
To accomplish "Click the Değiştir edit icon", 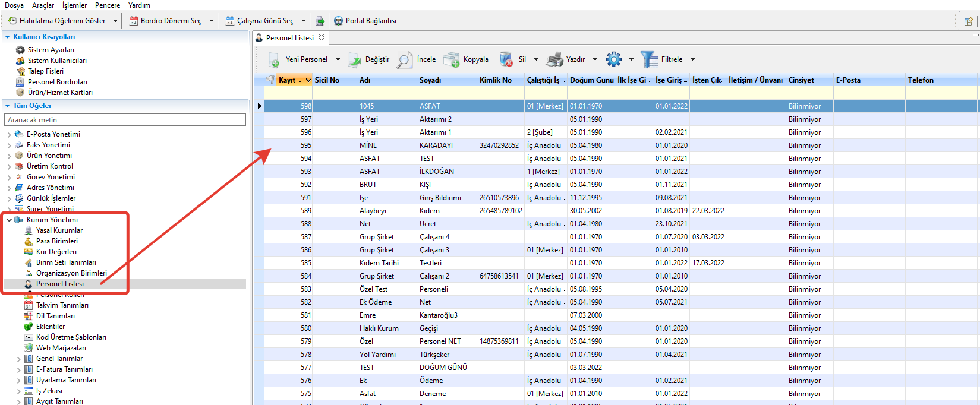I will click(355, 60).
